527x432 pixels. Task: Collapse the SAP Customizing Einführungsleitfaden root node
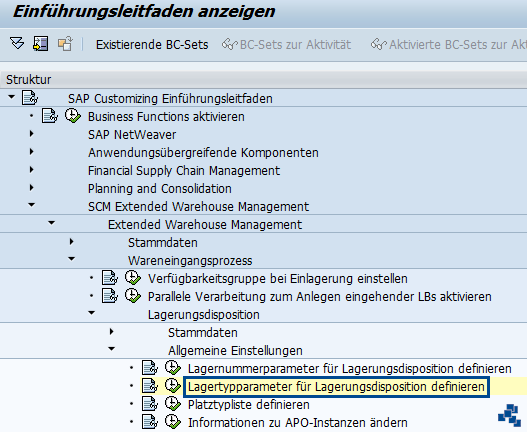tap(12, 97)
